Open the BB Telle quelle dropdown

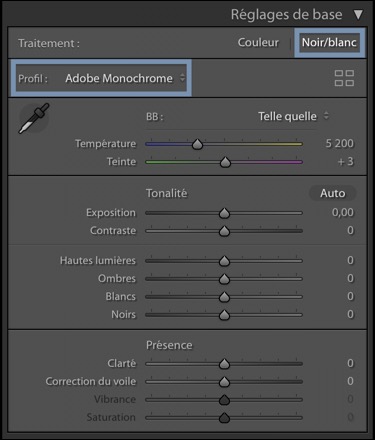[x=293, y=116]
